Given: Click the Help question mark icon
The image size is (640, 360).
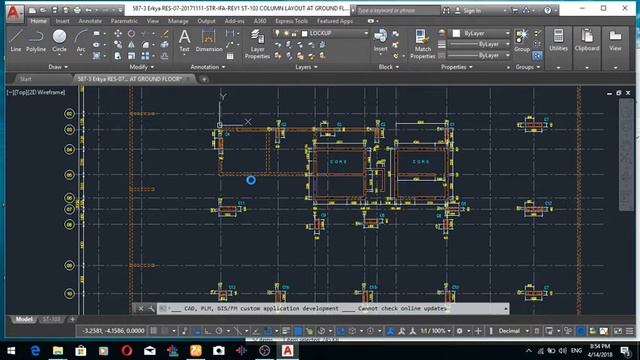Looking at the screenshot, I should pos(547,10).
